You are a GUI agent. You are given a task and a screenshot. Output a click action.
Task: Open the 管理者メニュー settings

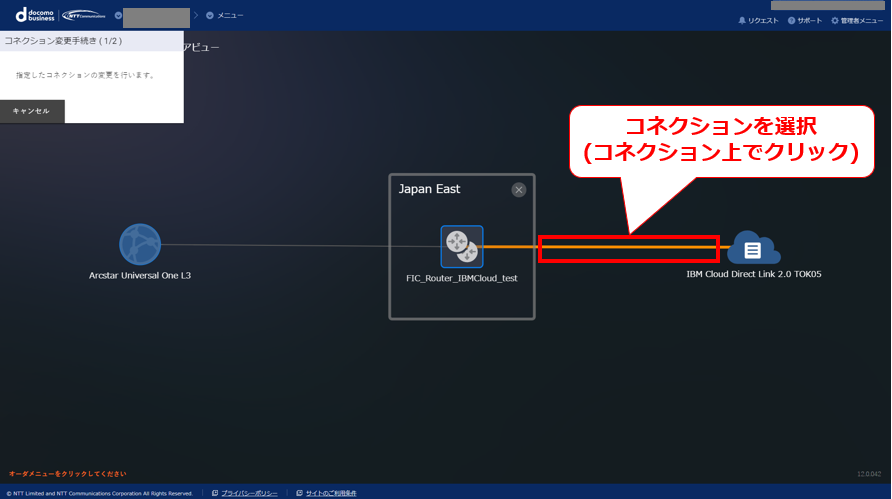click(x=857, y=20)
